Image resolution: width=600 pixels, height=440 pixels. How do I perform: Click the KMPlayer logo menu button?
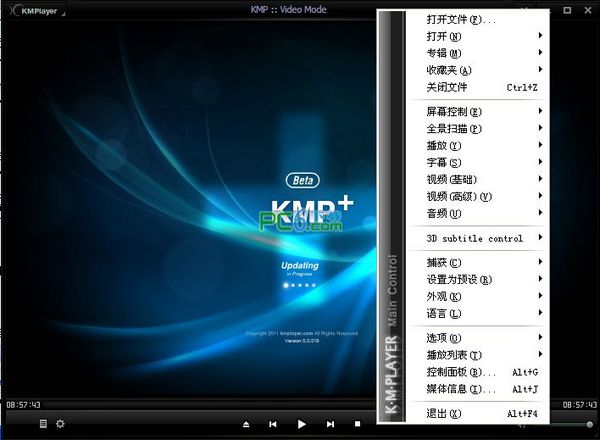point(38,11)
